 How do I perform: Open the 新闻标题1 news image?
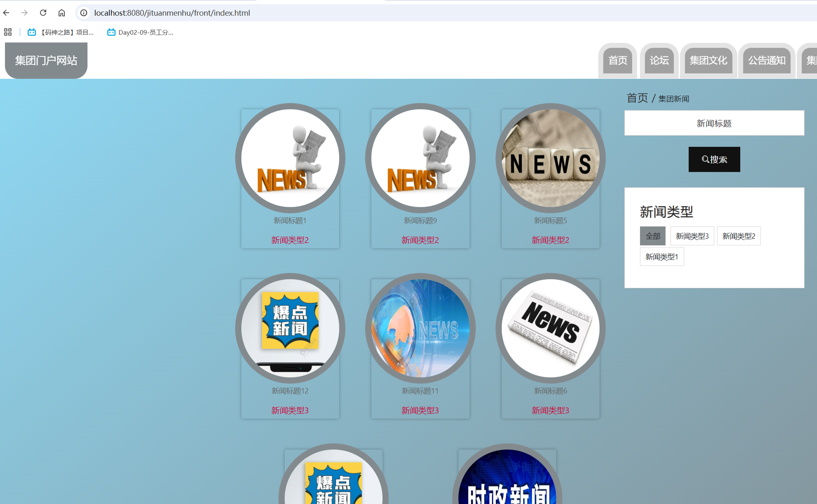[x=290, y=158]
